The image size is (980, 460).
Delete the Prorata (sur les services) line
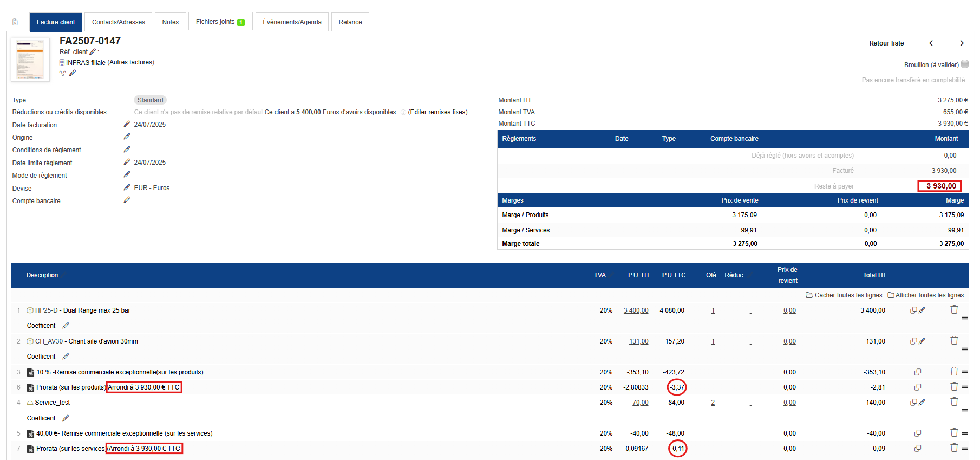click(954, 448)
